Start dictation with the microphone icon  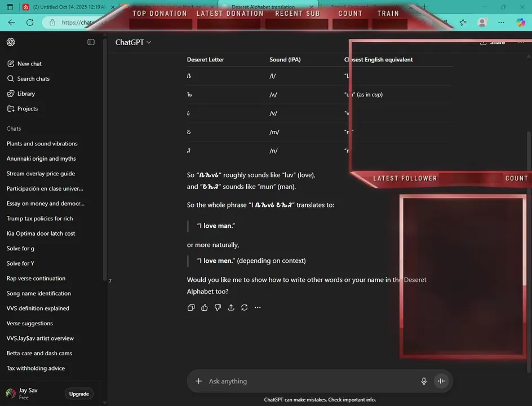point(424,381)
